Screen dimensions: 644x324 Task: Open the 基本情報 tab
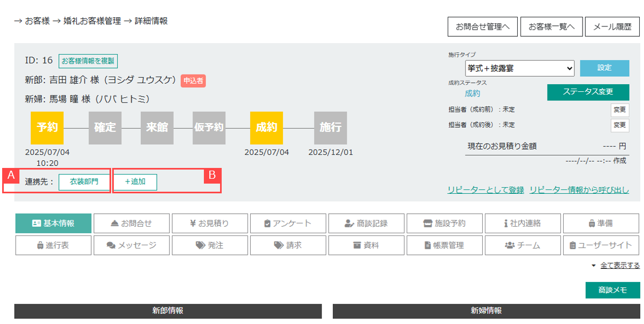click(x=53, y=223)
